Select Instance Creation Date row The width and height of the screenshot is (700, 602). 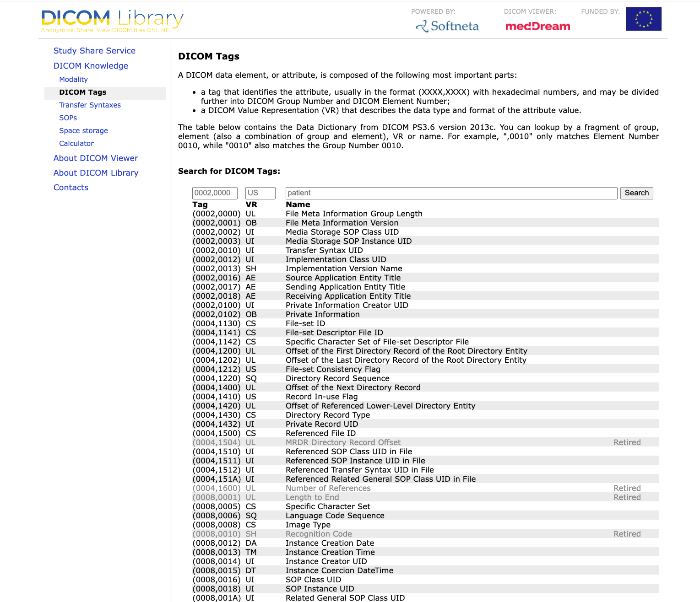[426, 543]
